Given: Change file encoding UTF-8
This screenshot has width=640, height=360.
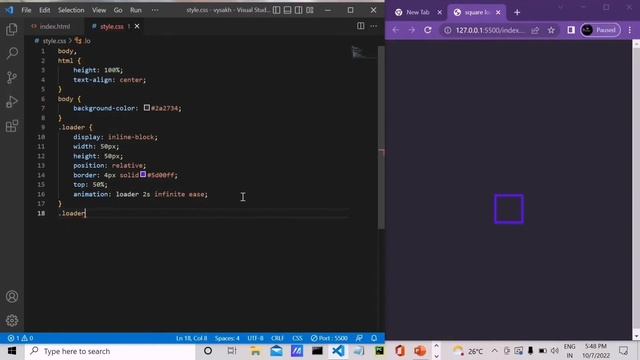Looking at the screenshot, I should 255,338.
